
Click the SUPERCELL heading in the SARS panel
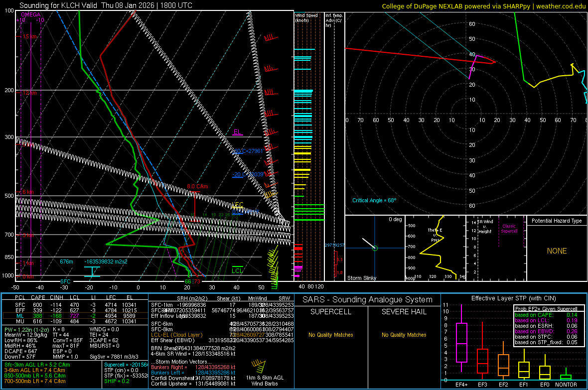[x=330, y=312]
